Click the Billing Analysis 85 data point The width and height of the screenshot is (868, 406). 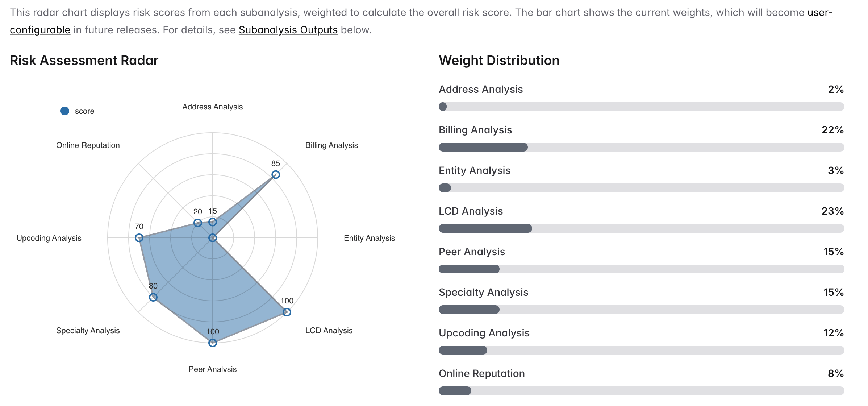coord(276,175)
